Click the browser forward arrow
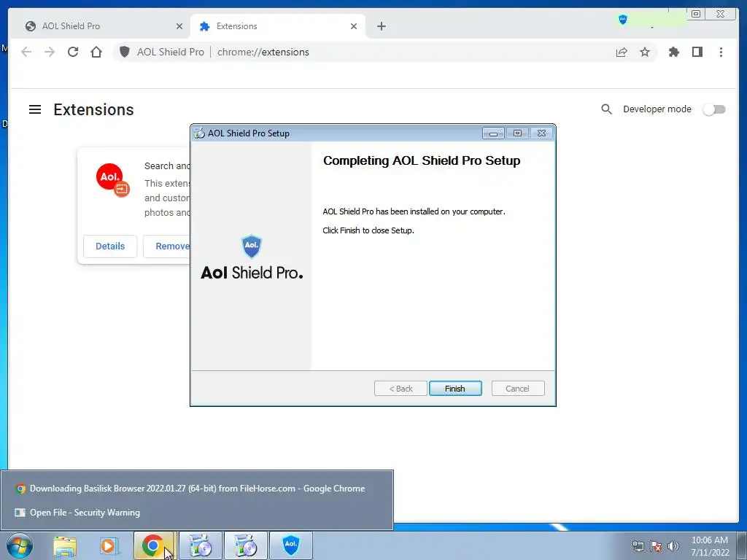This screenshot has height=560, width=747. (50, 52)
